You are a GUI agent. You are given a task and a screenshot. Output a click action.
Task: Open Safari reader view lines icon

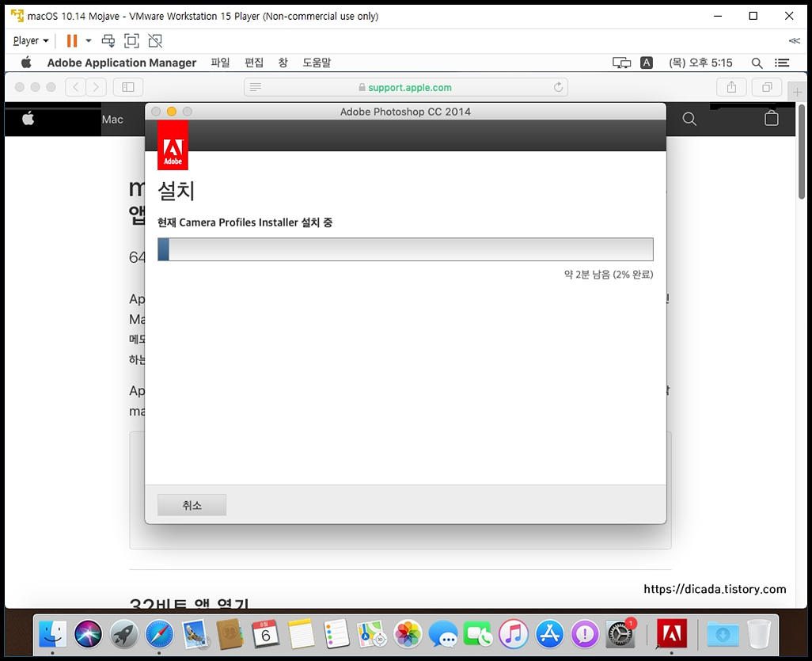[256, 87]
